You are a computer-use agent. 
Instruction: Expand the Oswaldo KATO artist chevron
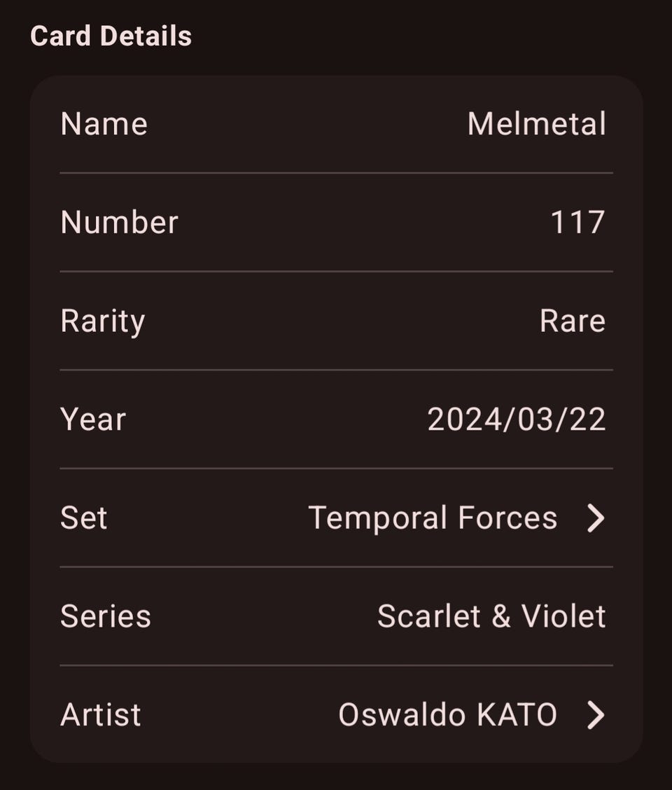[x=596, y=715]
